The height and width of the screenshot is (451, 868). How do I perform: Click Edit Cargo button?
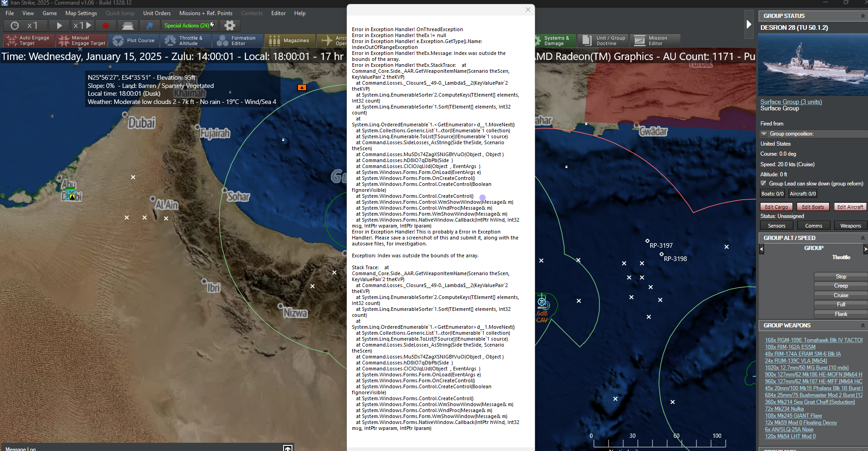776,207
